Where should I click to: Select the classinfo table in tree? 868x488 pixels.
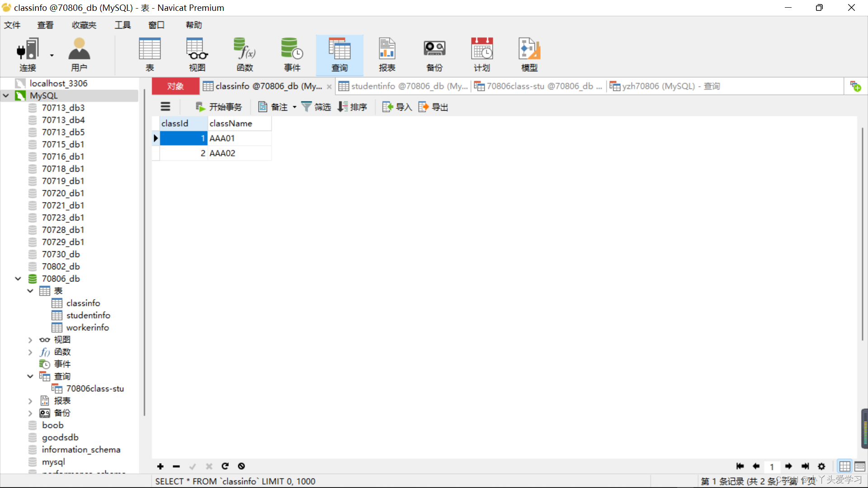[83, 303]
